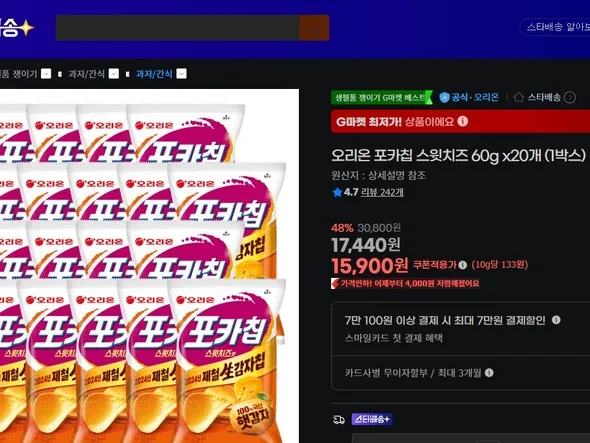Click the 스타배송 알아보기 button
Viewport: 590px width, 443px height.
(x=555, y=27)
